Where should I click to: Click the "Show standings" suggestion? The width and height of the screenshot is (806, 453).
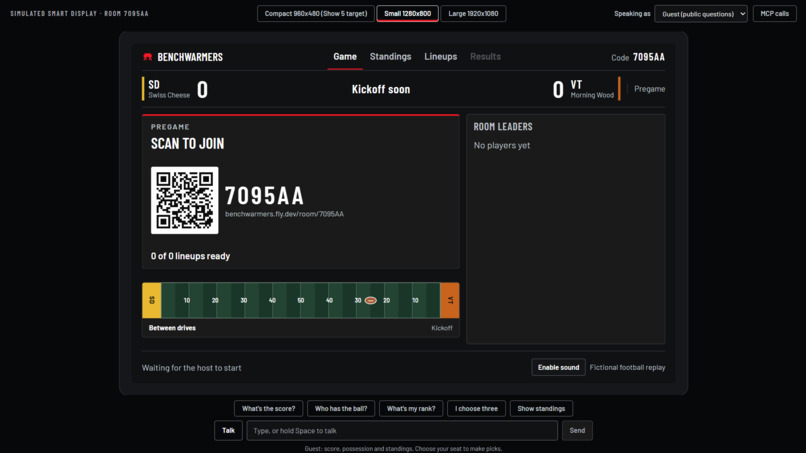541,409
